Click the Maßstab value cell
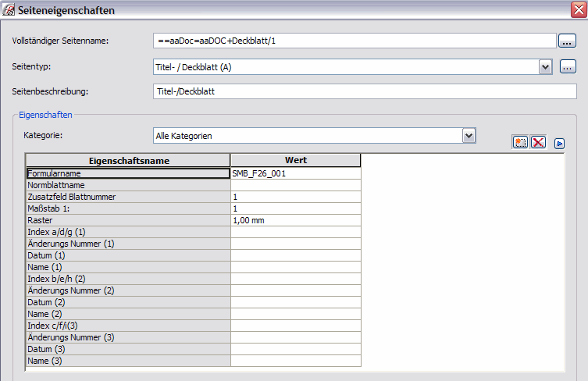The height and width of the screenshot is (381, 588). point(295,208)
